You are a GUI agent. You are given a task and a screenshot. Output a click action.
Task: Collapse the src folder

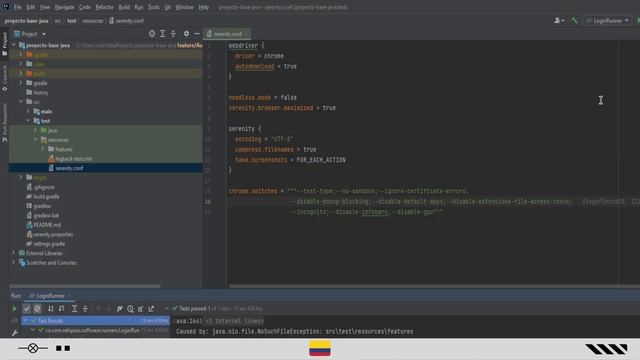point(21,102)
